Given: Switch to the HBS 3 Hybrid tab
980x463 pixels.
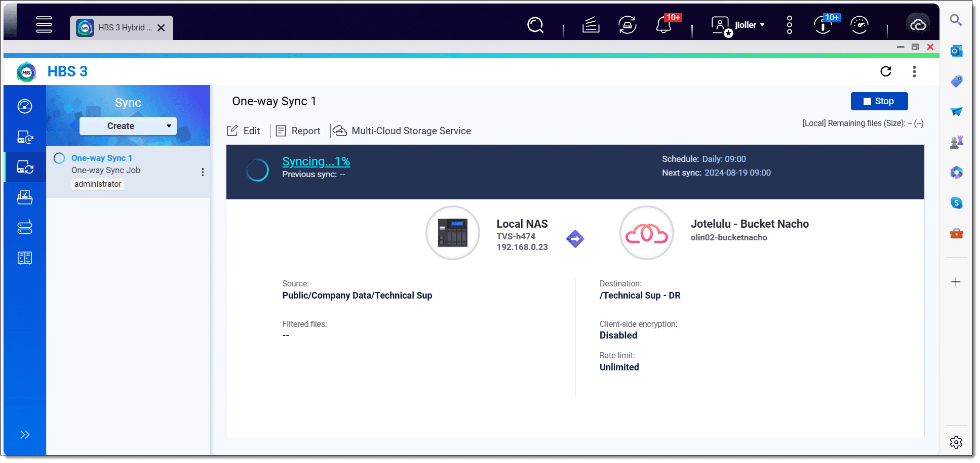Looking at the screenshot, I should tap(122, 28).
